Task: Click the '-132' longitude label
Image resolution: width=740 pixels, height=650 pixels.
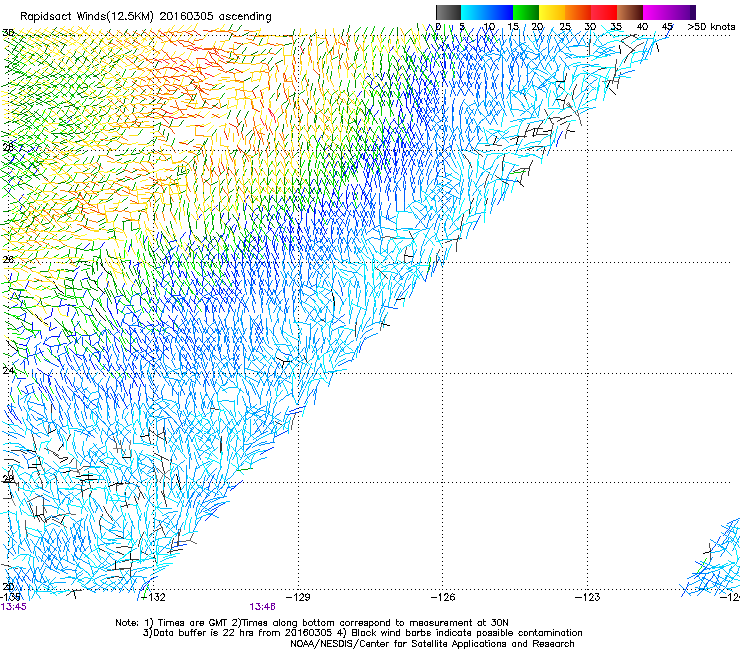Action: [x=154, y=597]
